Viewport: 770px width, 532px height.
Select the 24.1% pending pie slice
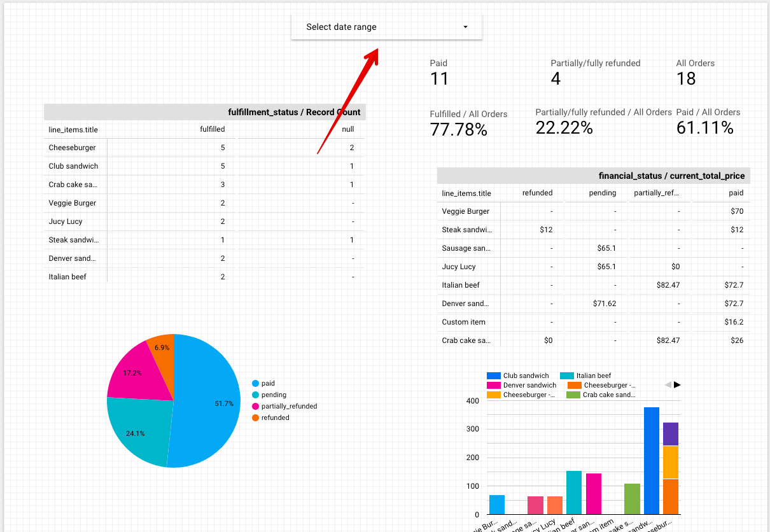pyautogui.click(x=137, y=433)
